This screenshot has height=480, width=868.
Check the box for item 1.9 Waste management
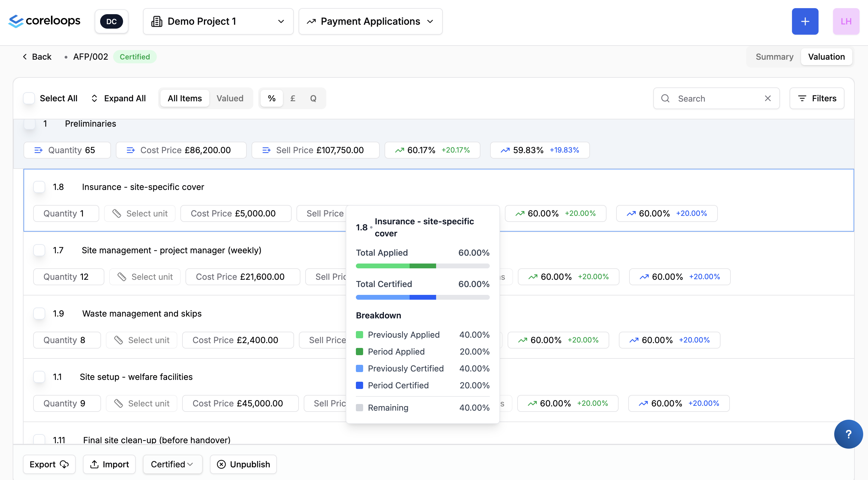pos(39,314)
